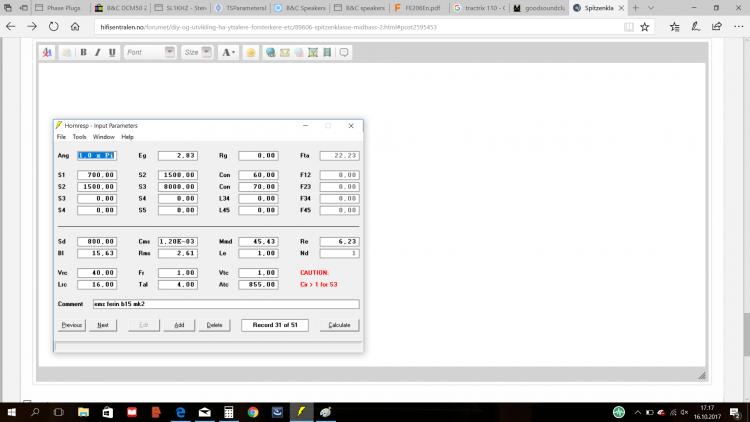This screenshot has width=750, height=422.
Task: Insert a quote with the speech bubble icon
Action: (x=344, y=53)
